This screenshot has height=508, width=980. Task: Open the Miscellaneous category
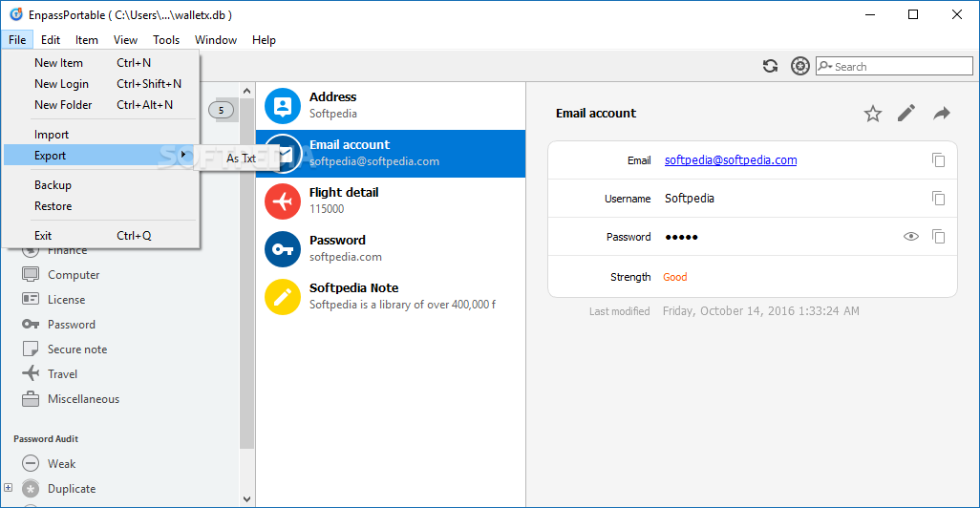pyautogui.click(x=84, y=398)
